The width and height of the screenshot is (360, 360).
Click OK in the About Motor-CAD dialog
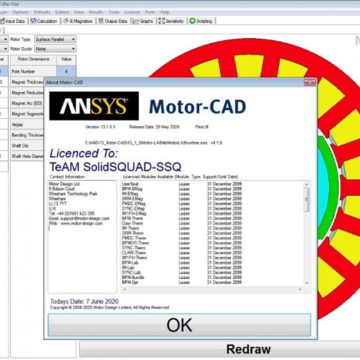(179, 325)
